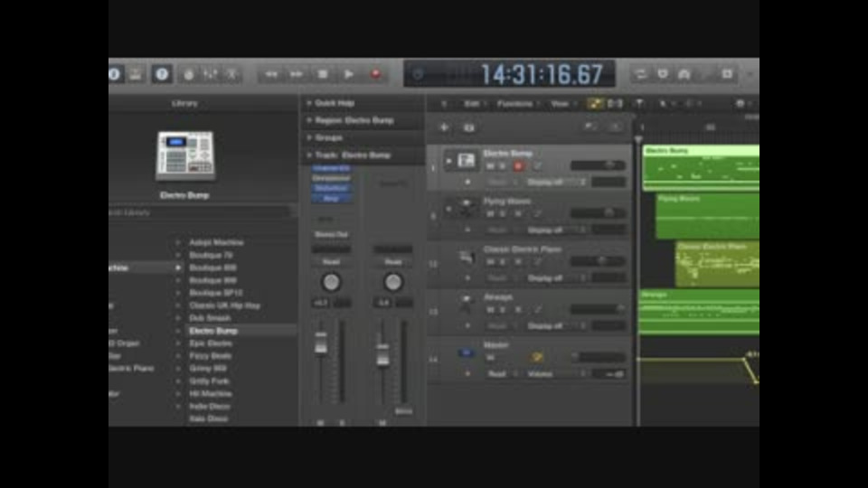Click the Duplicate Track button

pos(469,127)
